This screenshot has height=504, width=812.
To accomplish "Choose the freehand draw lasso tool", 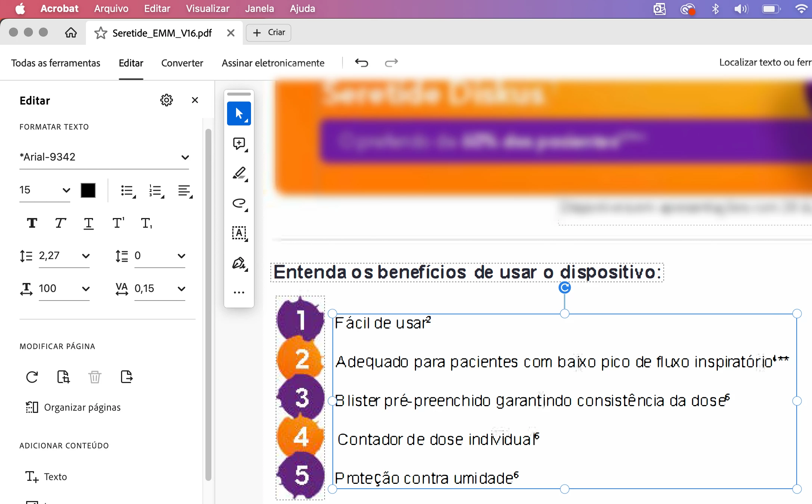I will (x=239, y=203).
